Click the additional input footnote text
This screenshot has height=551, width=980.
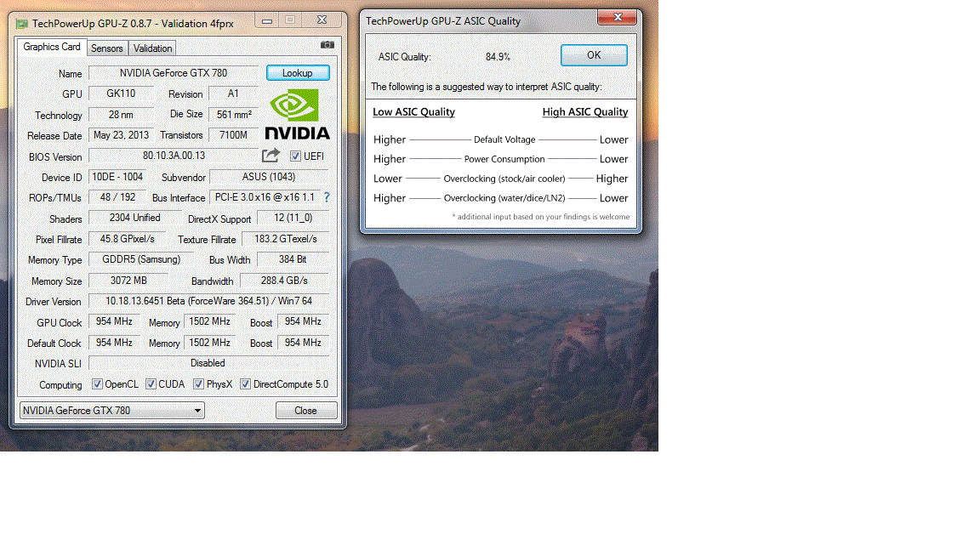point(541,217)
